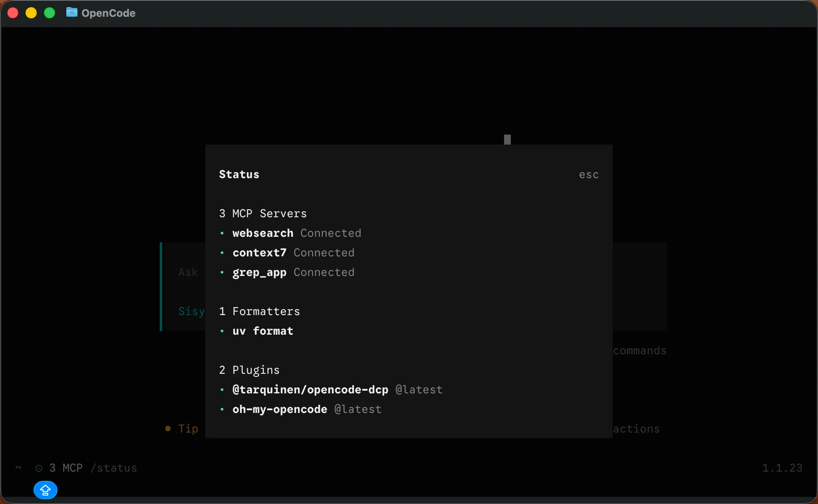Click the /status command in footer
The width and height of the screenshot is (818, 504).
113,468
